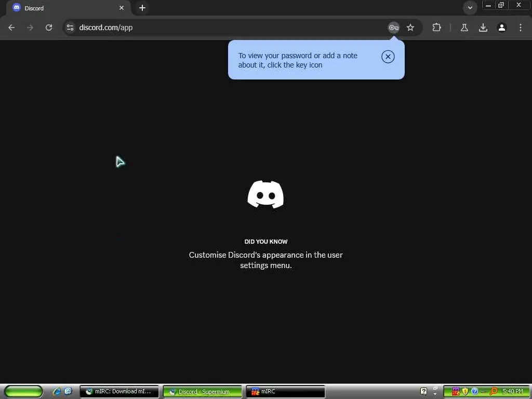The height and width of the screenshot is (399, 532).
Task: Click the yellow security shield tray icon
Action: (465, 392)
